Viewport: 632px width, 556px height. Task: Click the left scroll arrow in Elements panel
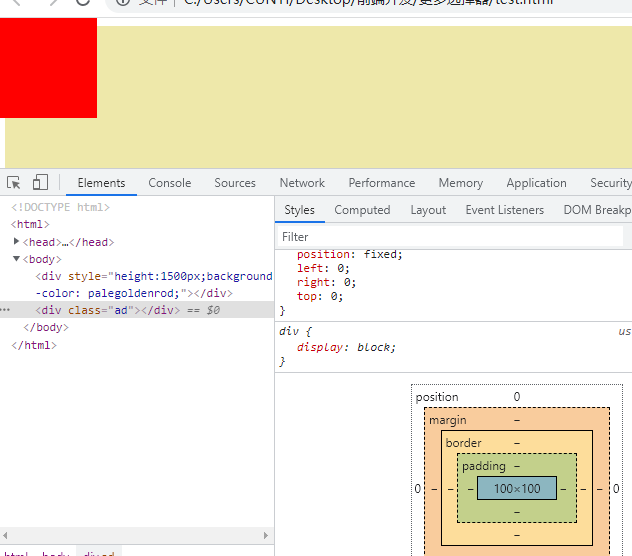(6, 535)
